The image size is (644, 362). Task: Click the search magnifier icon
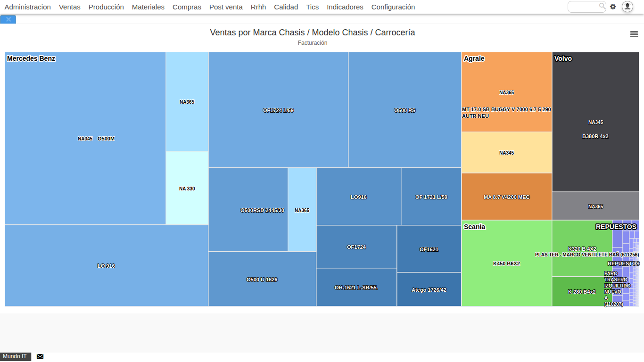pos(602,6)
